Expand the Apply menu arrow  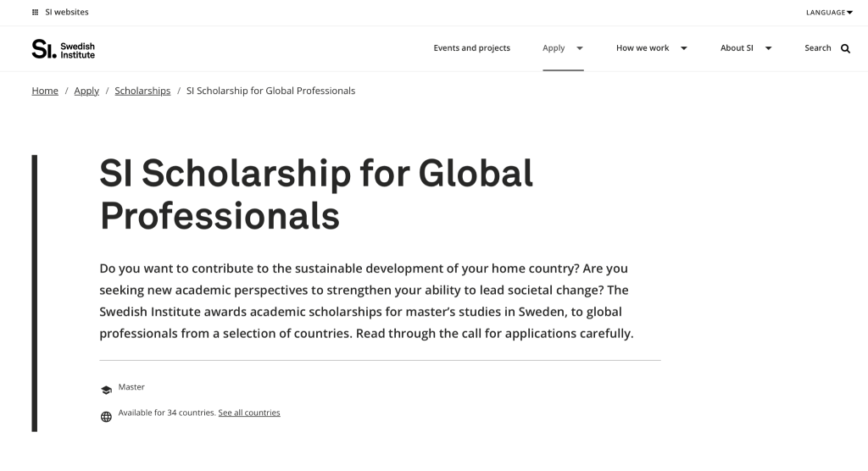click(580, 48)
